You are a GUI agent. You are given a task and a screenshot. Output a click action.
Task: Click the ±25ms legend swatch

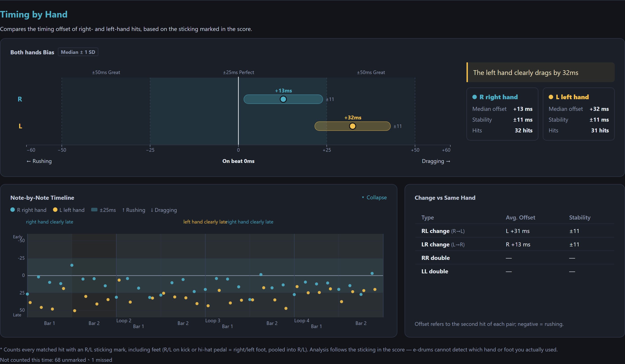click(x=94, y=210)
